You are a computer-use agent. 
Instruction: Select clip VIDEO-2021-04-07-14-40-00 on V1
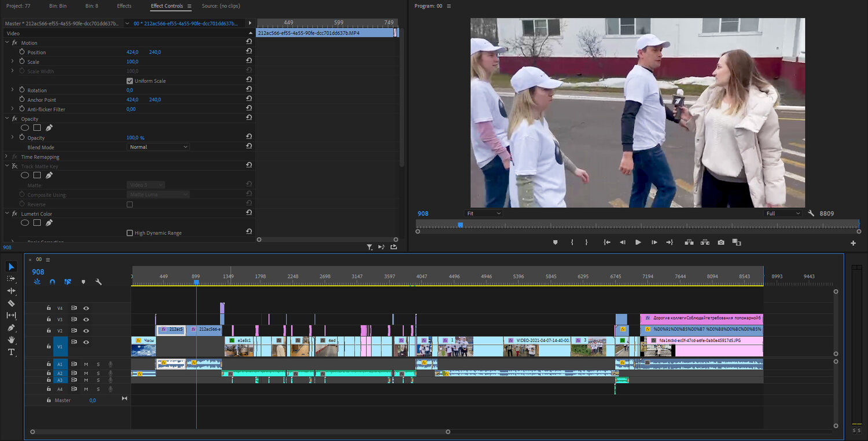point(537,346)
